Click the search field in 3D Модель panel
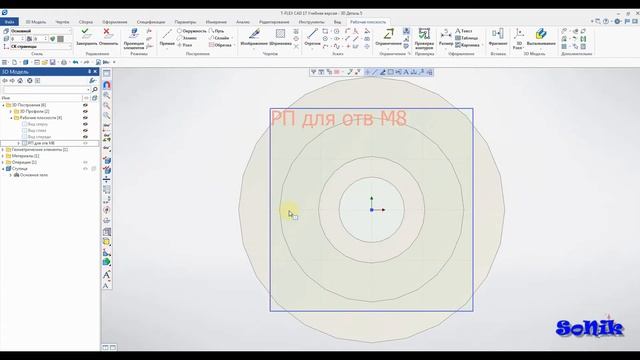Viewport: 640px width, 360px height. pyautogui.click(x=46, y=89)
